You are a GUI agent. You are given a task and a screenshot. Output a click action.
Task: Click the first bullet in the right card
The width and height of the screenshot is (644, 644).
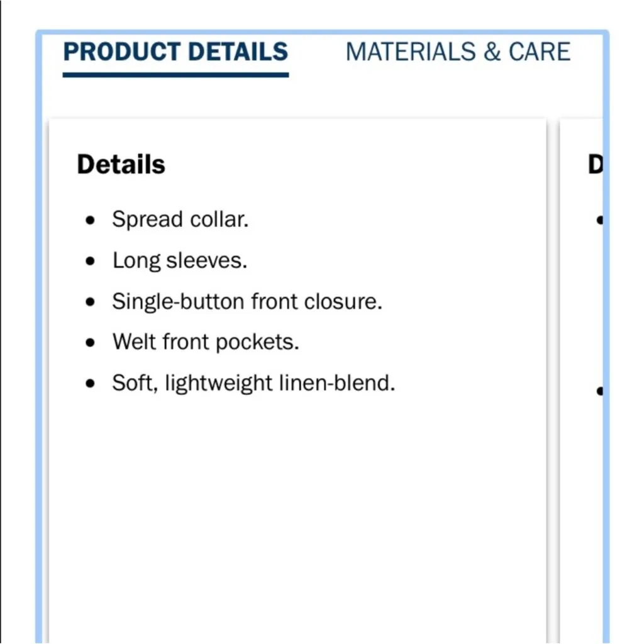pos(599,220)
